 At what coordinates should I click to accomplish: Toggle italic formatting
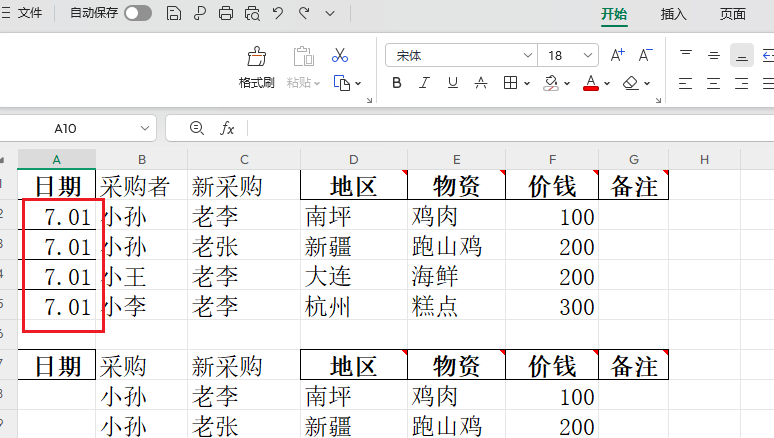coord(425,83)
